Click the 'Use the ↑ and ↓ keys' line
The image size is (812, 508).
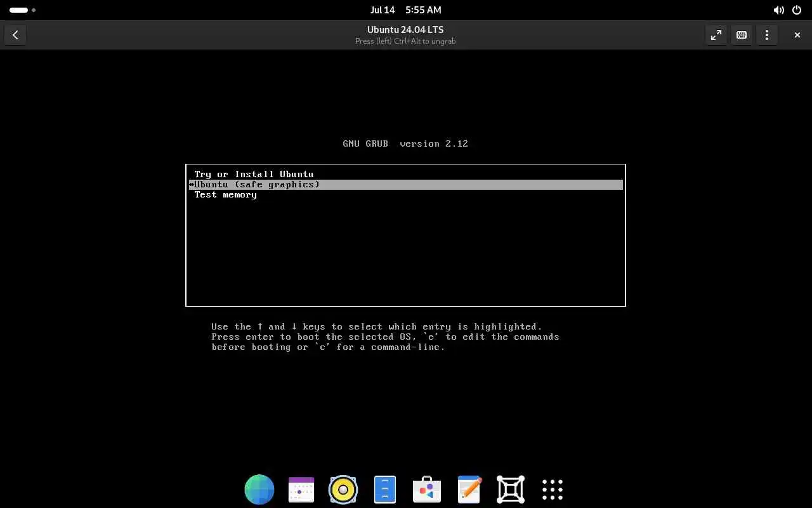tap(377, 327)
